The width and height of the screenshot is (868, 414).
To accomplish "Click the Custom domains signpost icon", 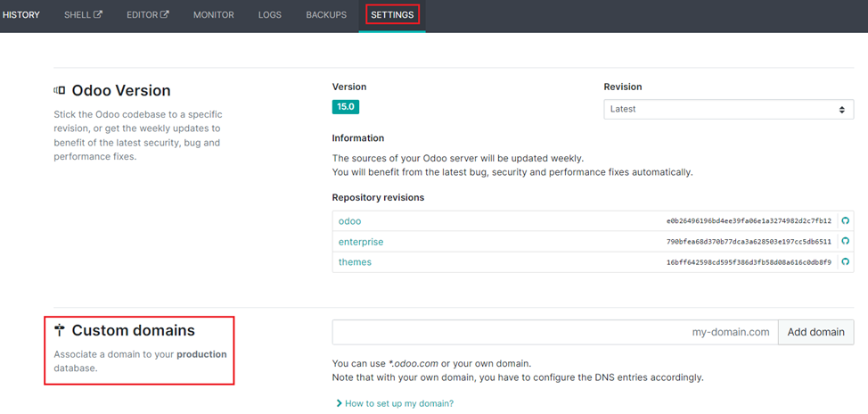I will [59, 331].
